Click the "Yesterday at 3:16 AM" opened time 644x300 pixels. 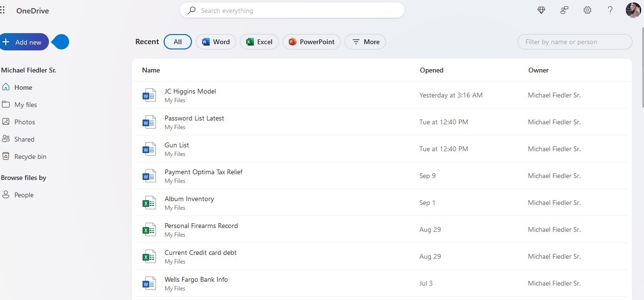click(451, 95)
